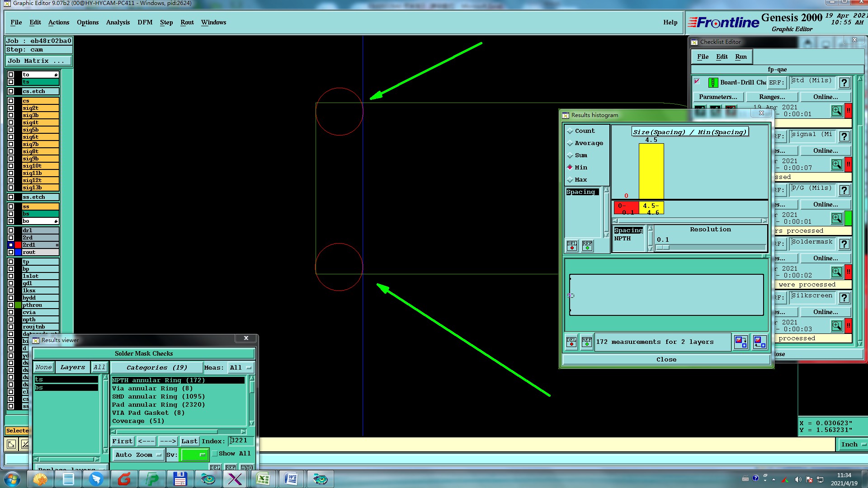Click the DEL icon under Spacing list
Image resolution: width=868 pixels, height=488 pixels.
pyautogui.click(x=572, y=246)
